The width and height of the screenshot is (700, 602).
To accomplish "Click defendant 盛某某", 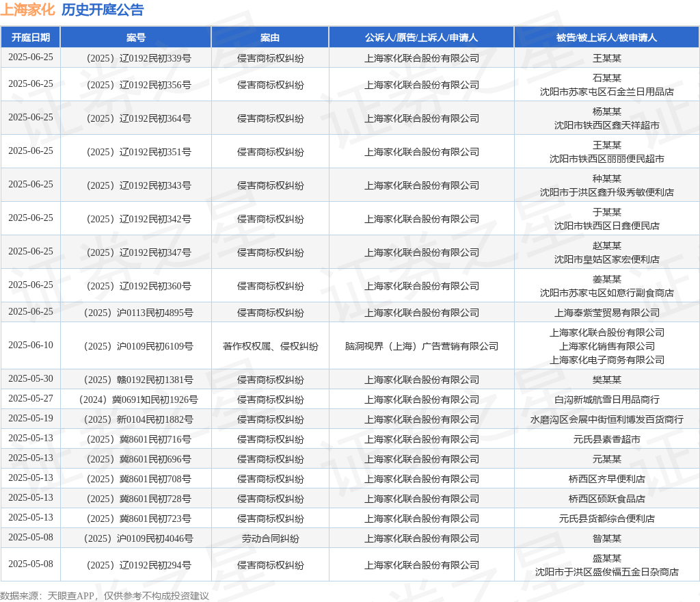I will point(607,558).
